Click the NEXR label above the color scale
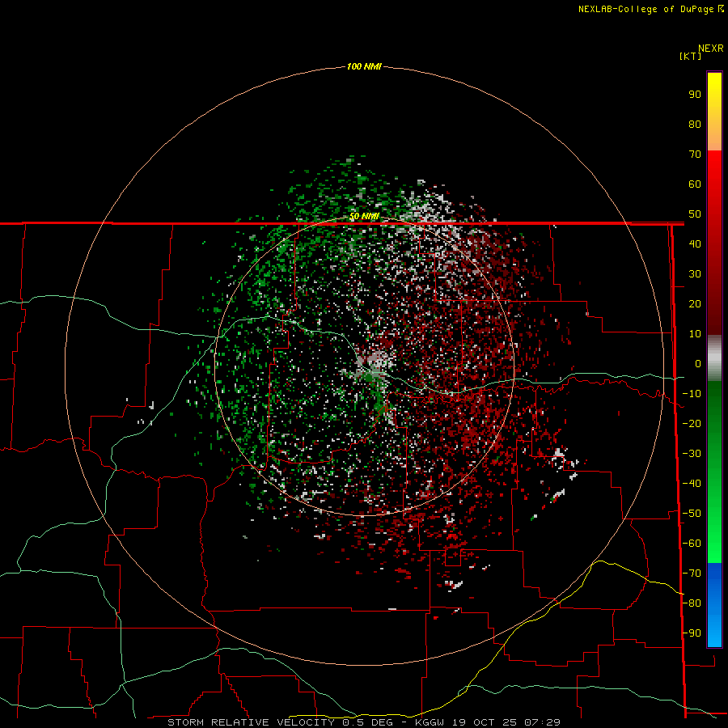The image size is (728, 728). click(711, 48)
